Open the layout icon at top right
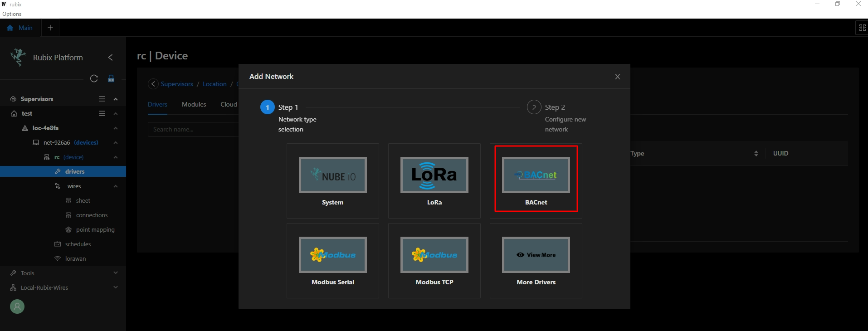The height and width of the screenshot is (331, 868). point(862,28)
